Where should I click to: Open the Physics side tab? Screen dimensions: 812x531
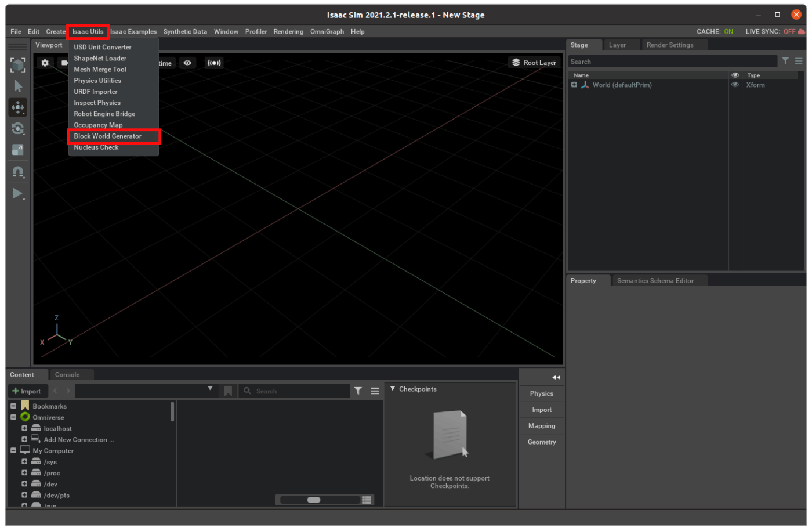click(x=542, y=393)
